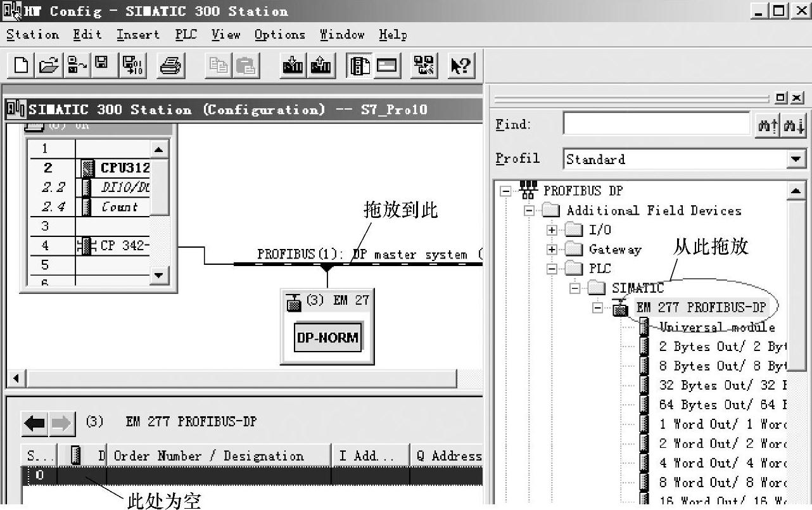This screenshot has width=812, height=510.
Task: Collapse the EM 277 PROFIBUS-DP node
Action: point(597,308)
